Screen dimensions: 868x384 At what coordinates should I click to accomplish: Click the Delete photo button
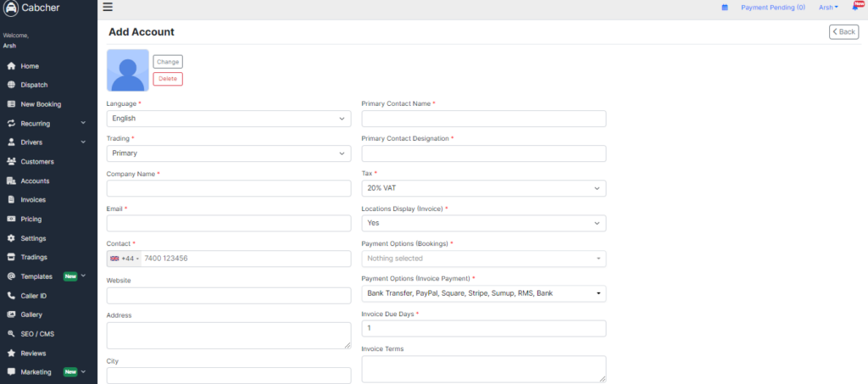(168, 79)
